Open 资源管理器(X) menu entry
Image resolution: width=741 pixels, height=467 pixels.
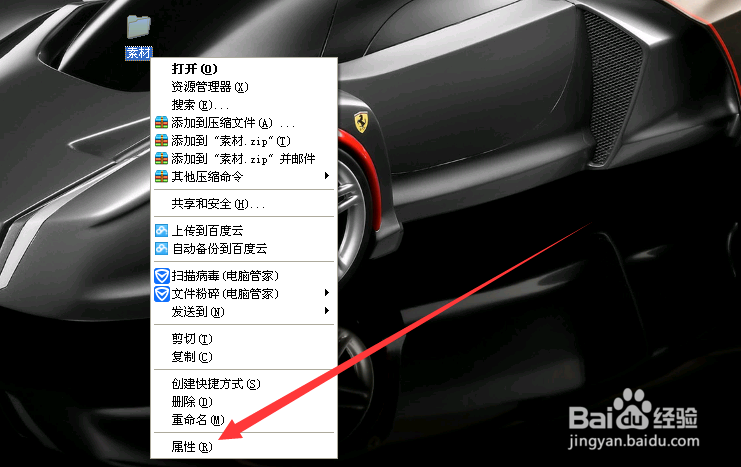pos(244,87)
